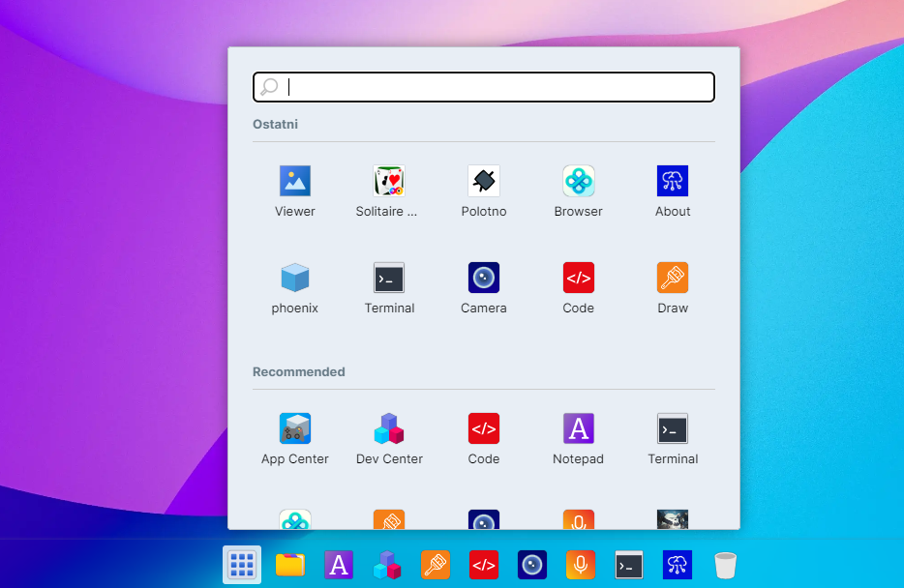Image resolution: width=904 pixels, height=588 pixels.
Task: Open Dev Center cubes icon in taskbar
Action: point(387,565)
